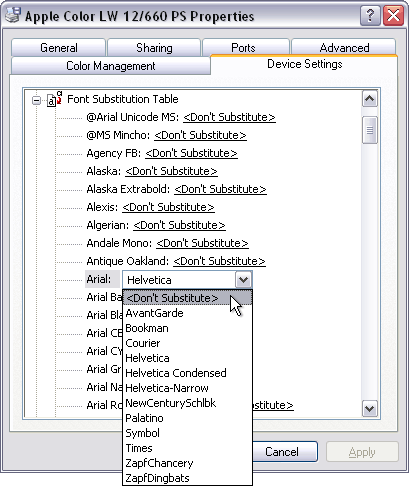Click Agency FB Don't Substitute link
Image resolution: width=409 pixels, height=486 pixels.
click(x=191, y=153)
